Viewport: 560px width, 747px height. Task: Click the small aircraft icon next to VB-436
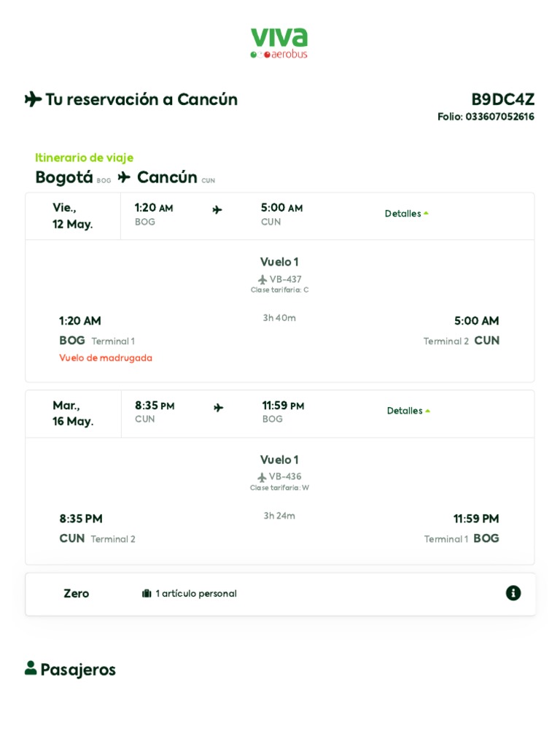(x=262, y=477)
